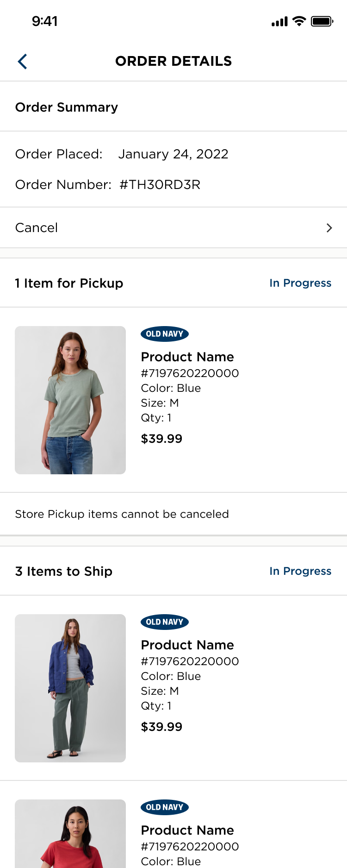Tap the cellular signal bars icon

[x=279, y=22]
